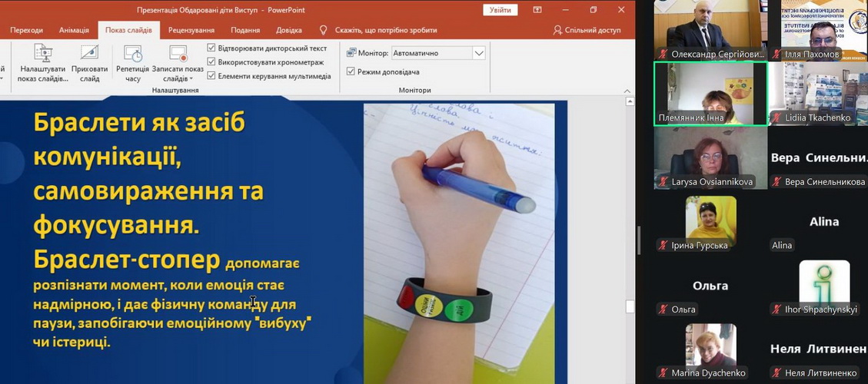Screen dimensions: 868x384
Task: Collapse the ribbon with the chevron arrow
Action: tap(627, 91)
